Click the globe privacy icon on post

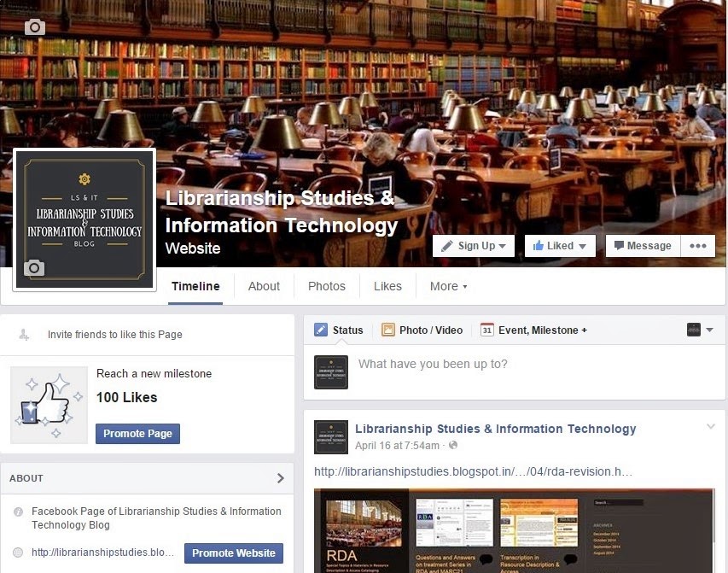[x=453, y=445]
